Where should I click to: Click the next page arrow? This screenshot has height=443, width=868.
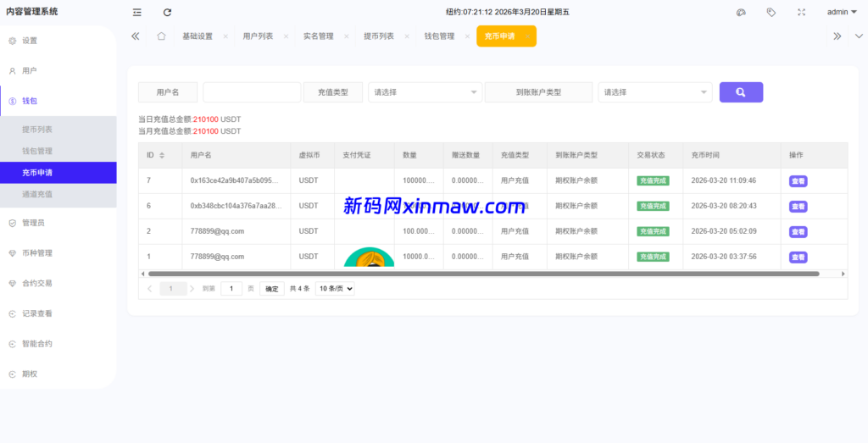[192, 289]
